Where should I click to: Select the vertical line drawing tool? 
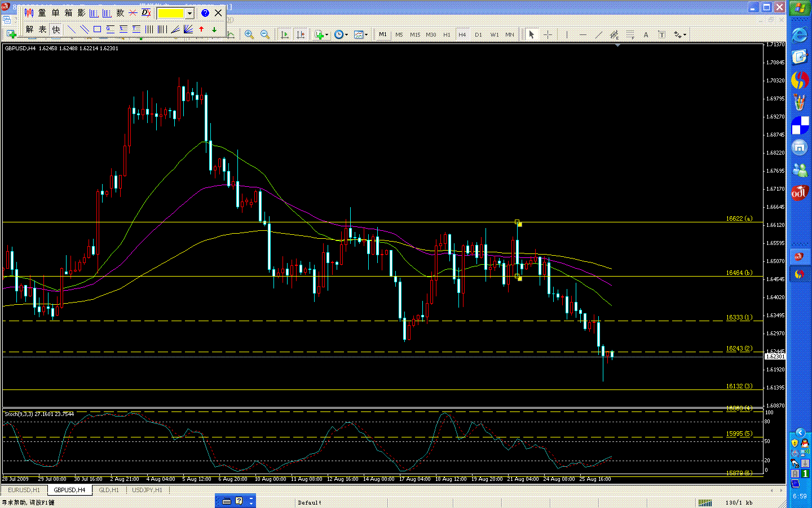567,34
